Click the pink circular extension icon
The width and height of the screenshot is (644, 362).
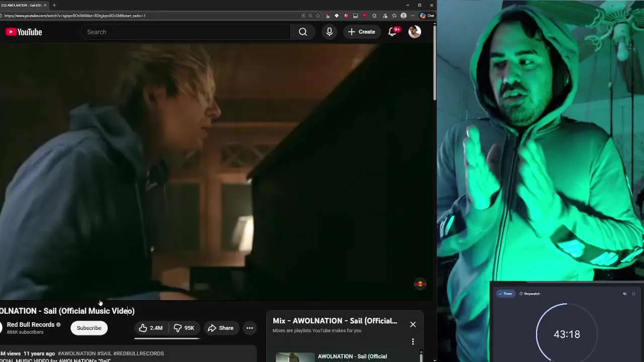(346, 16)
